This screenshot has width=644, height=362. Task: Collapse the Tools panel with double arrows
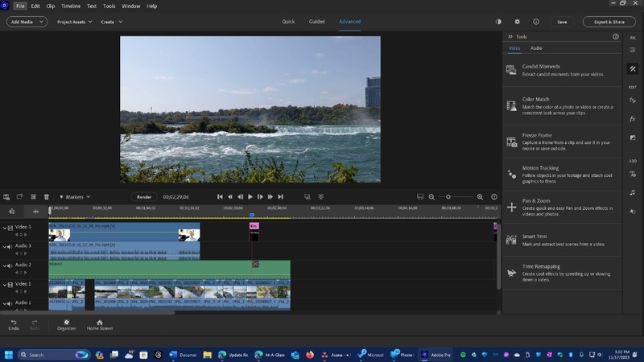point(510,36)
